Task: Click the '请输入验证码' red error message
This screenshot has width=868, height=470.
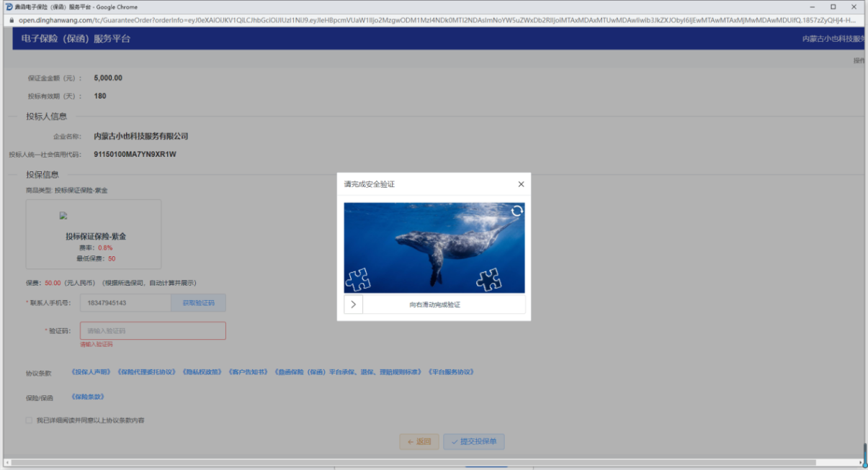Action: click(97, 344)
